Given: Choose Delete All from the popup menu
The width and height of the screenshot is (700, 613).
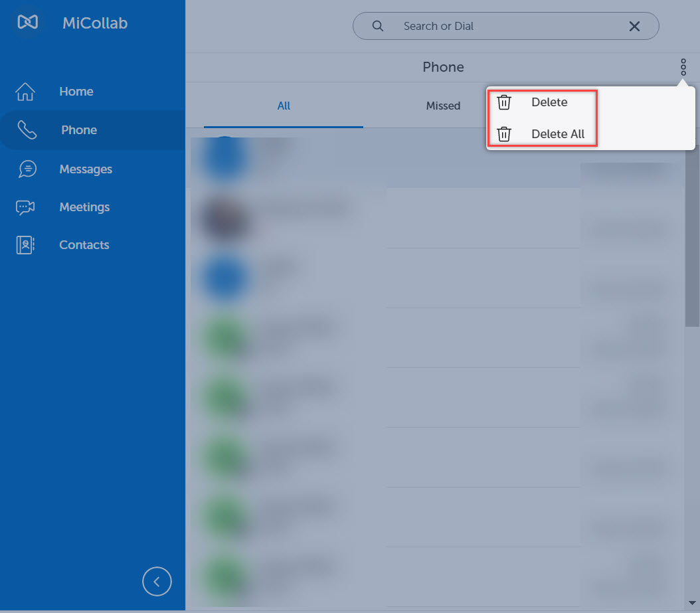Looking at the screenshot, I should [x=558, y=134].
